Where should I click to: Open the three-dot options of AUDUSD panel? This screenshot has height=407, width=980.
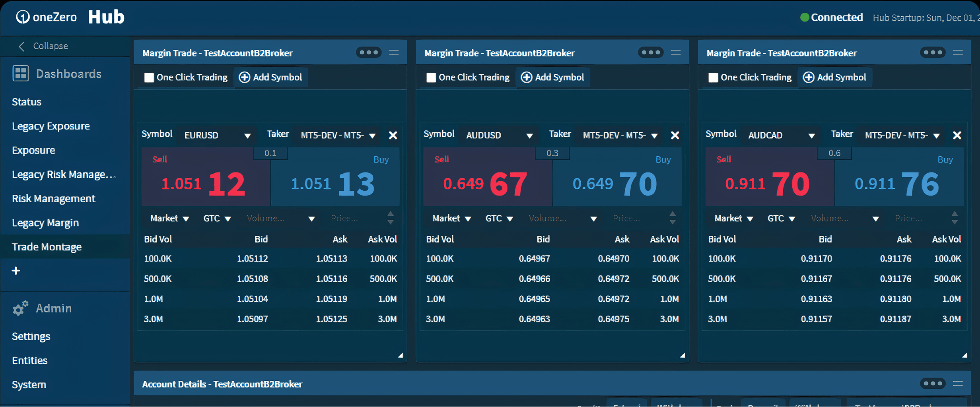pos(651,52)
